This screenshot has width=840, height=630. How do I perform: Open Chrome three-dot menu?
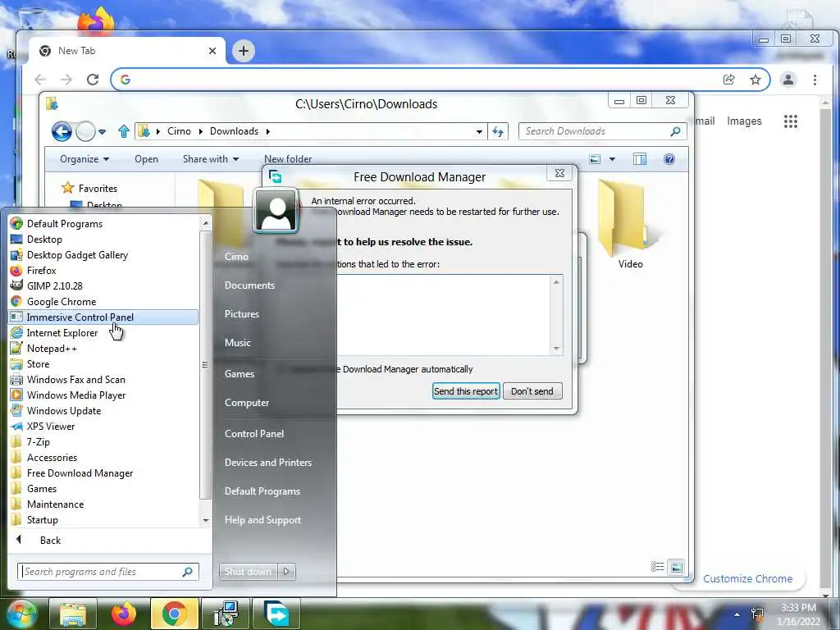click(815, 80)
